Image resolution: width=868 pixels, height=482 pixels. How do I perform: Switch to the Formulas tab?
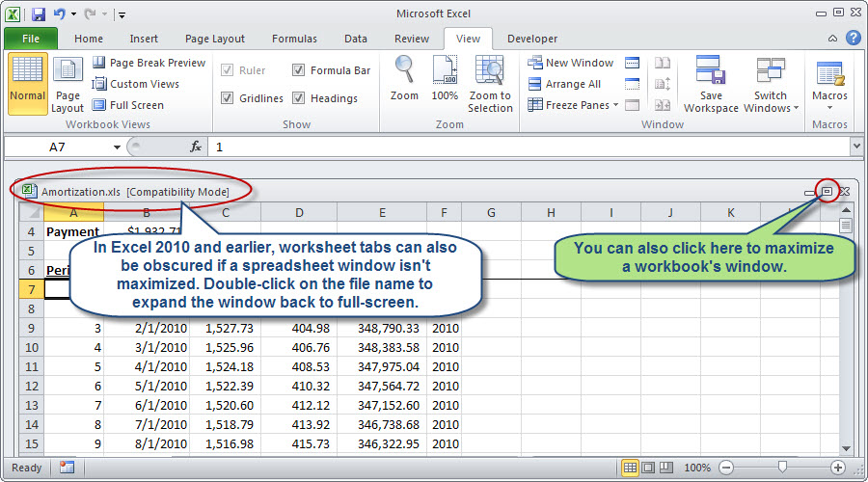[x=294, y=39]
